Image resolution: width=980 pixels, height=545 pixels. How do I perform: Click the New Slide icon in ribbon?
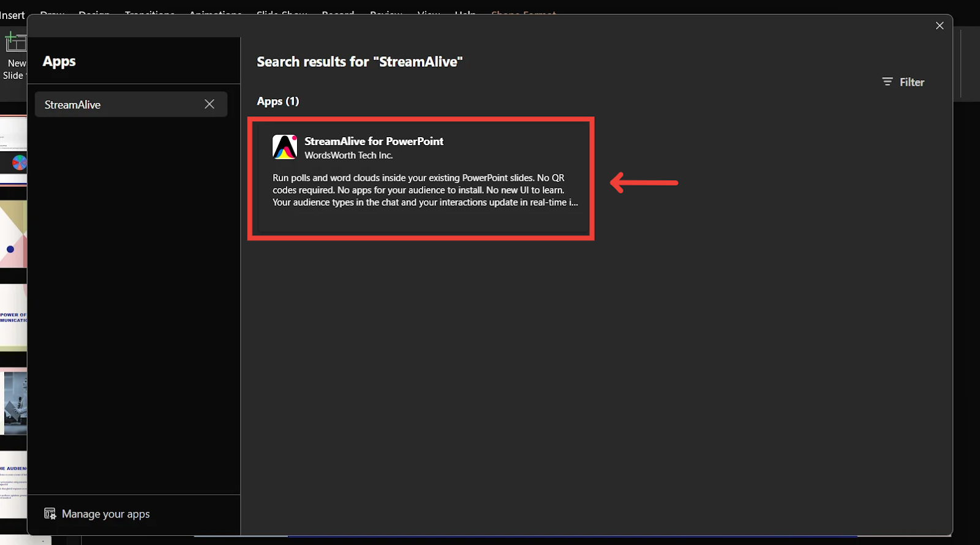coord(15,42)
